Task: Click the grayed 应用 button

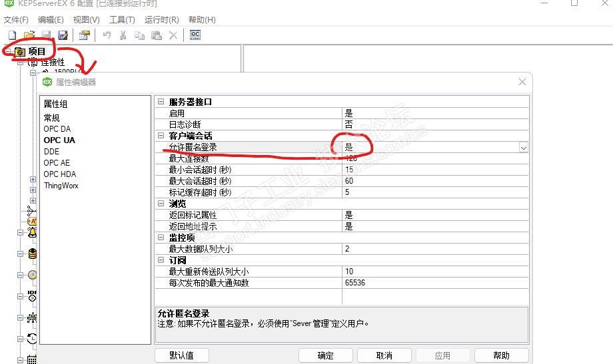Action: (x=443, y=355)
